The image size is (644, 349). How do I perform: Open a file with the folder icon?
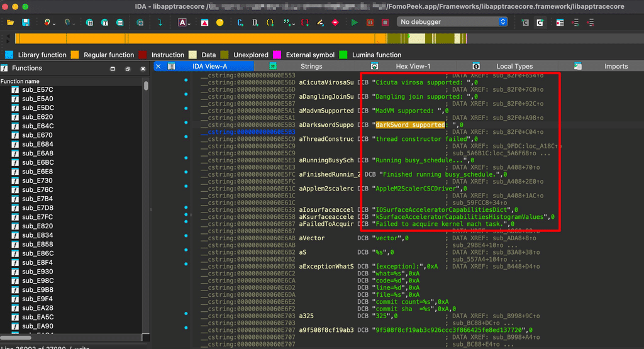click(x=10, y=22)
